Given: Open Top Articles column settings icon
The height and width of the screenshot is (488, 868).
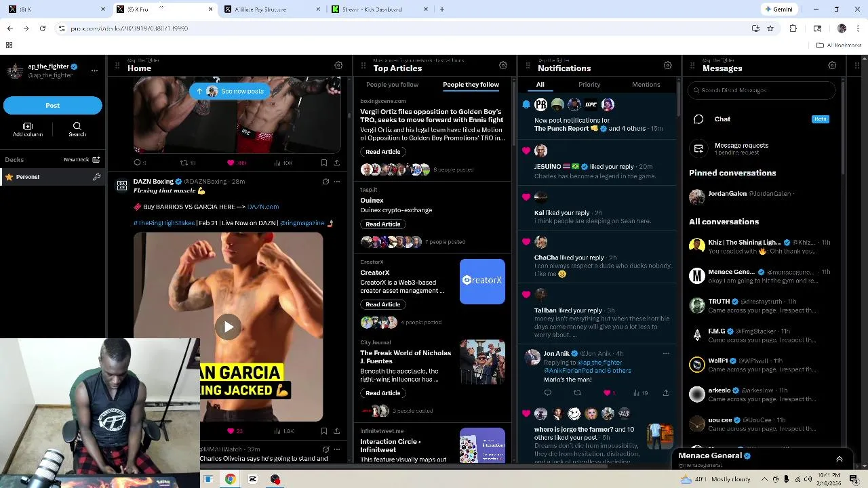Looking at the screenshot, I should point(503,66).
